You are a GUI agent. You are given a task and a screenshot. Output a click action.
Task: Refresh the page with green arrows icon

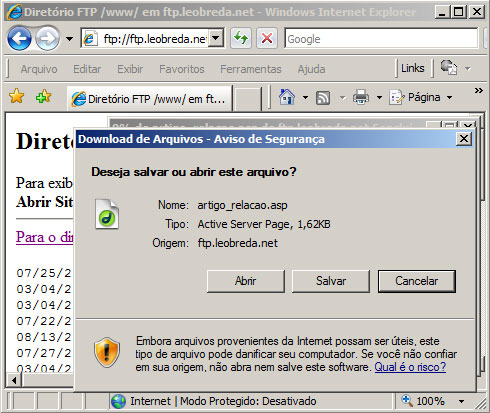click(x=241, y=38)
